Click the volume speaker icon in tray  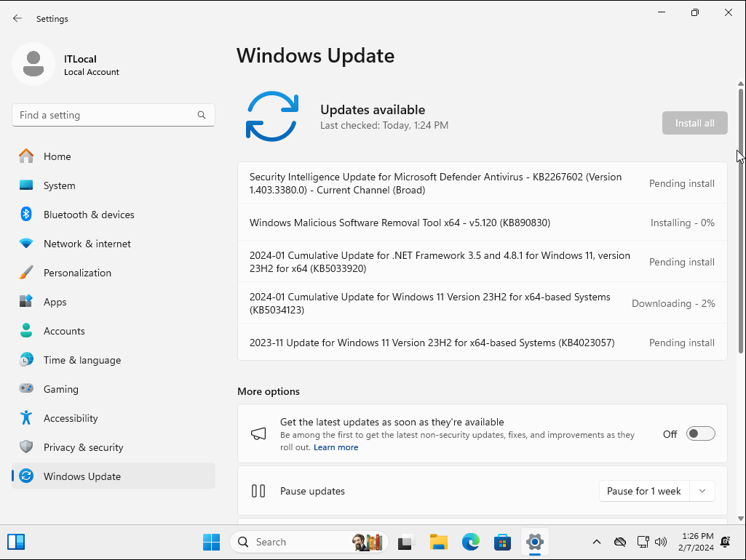pos(661,542)
